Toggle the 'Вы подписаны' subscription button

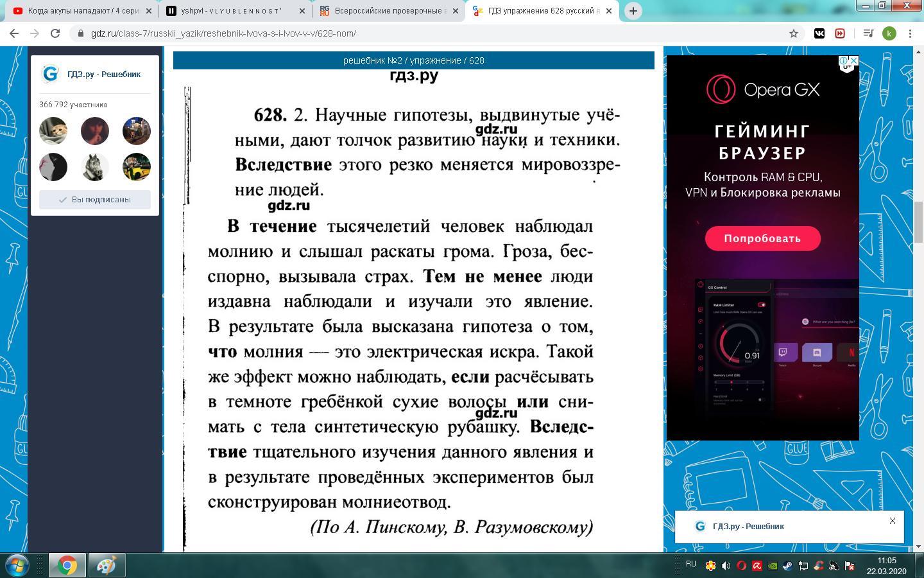(x=95, y=200)
